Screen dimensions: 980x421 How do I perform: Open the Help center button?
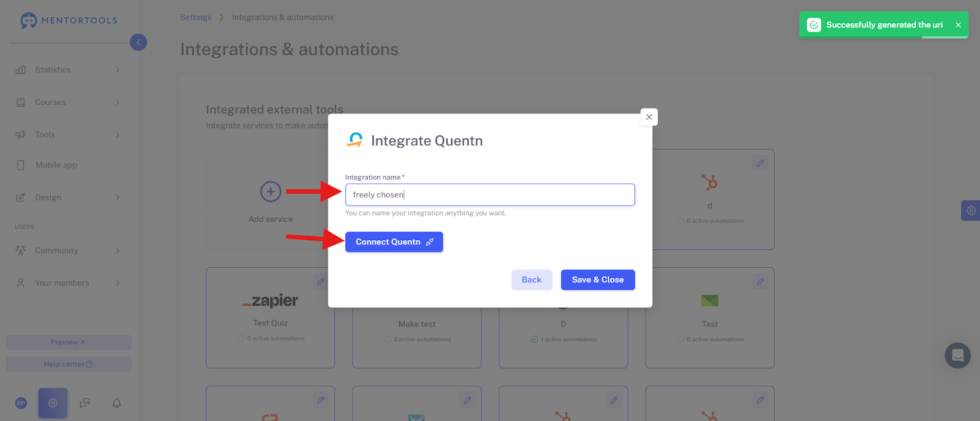(x=69, y=364)
